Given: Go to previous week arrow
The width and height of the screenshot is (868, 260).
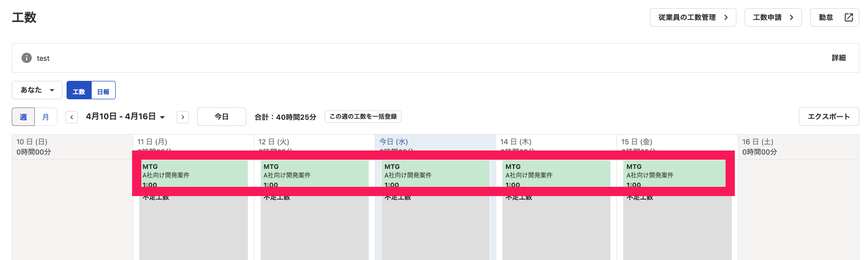Looking at the screenshot, I should (72, 117).
